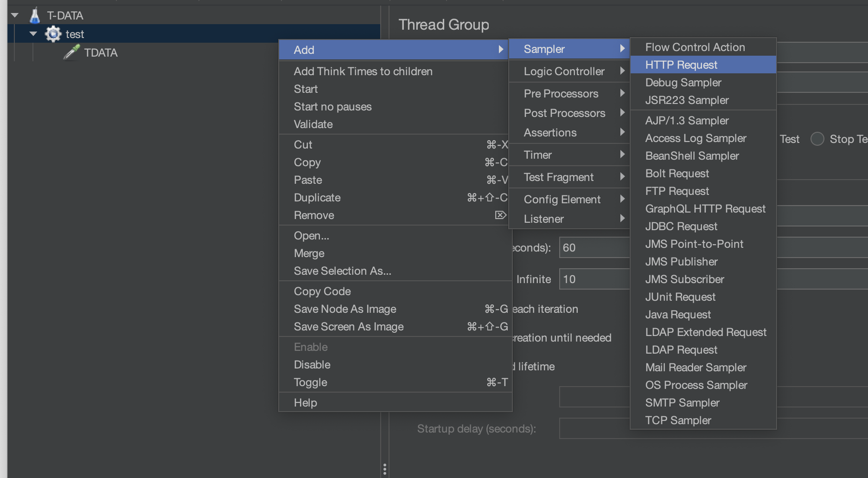Expand the Pre Processors submenu
868x478 pixels.
click(x=569, y=93)
